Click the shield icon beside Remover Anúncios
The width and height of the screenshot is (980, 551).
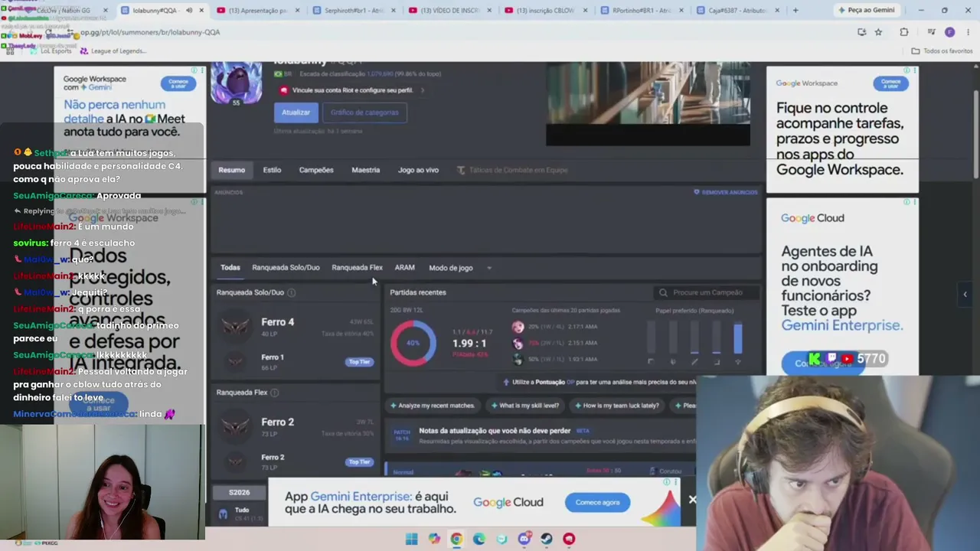tap(696, 192)
